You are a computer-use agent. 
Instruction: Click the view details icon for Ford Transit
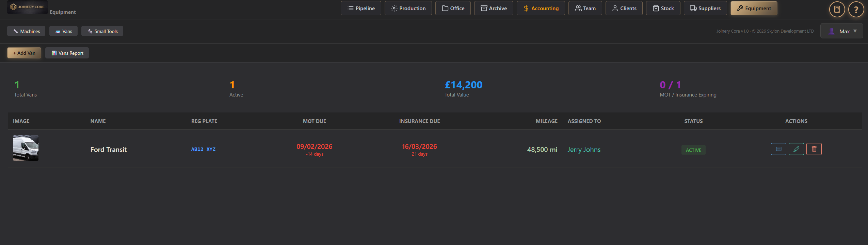tap(778, 149)
